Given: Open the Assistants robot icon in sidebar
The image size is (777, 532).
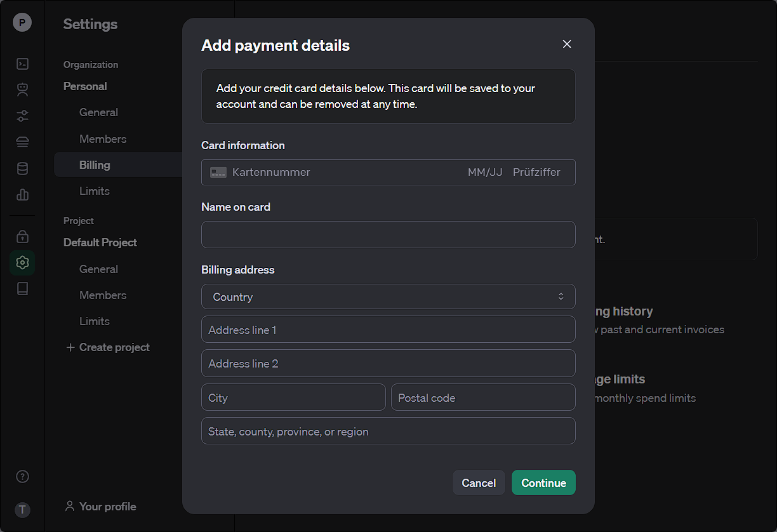Looking at the screenshot, I should point(22,90).
